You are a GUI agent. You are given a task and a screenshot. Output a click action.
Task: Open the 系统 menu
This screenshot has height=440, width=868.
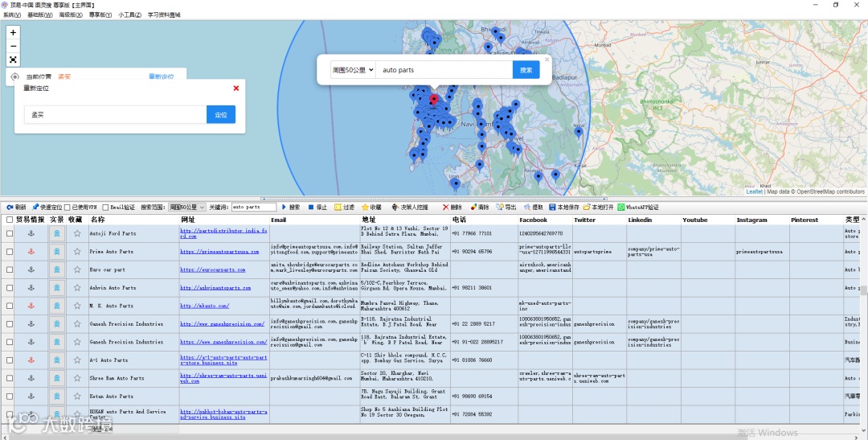coord(12,14)
